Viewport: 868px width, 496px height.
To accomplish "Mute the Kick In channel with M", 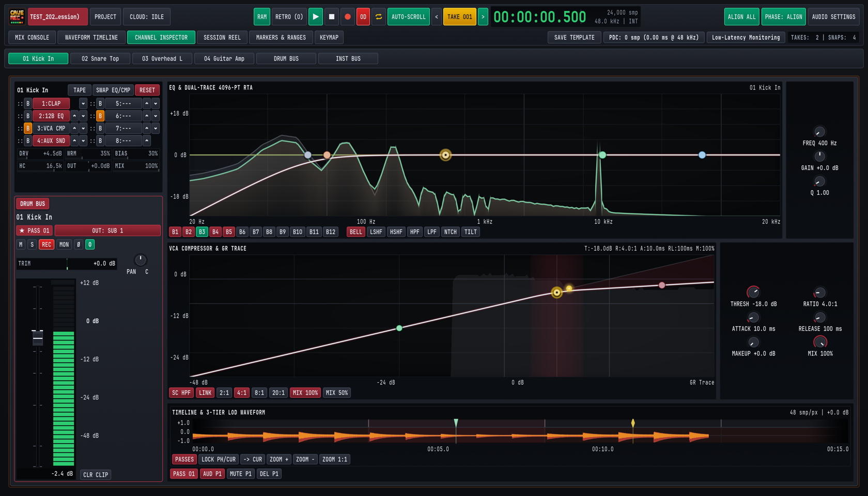I will [21, 244].
